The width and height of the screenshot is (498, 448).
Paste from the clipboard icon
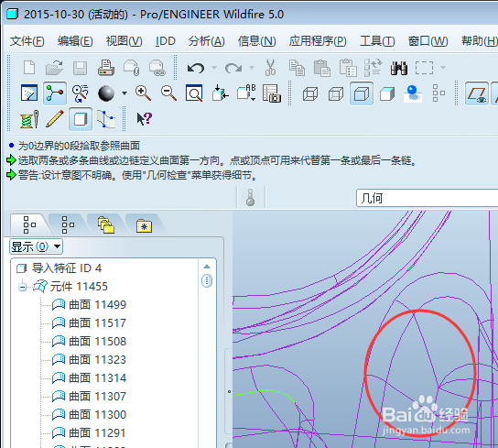tap(321, 68)
